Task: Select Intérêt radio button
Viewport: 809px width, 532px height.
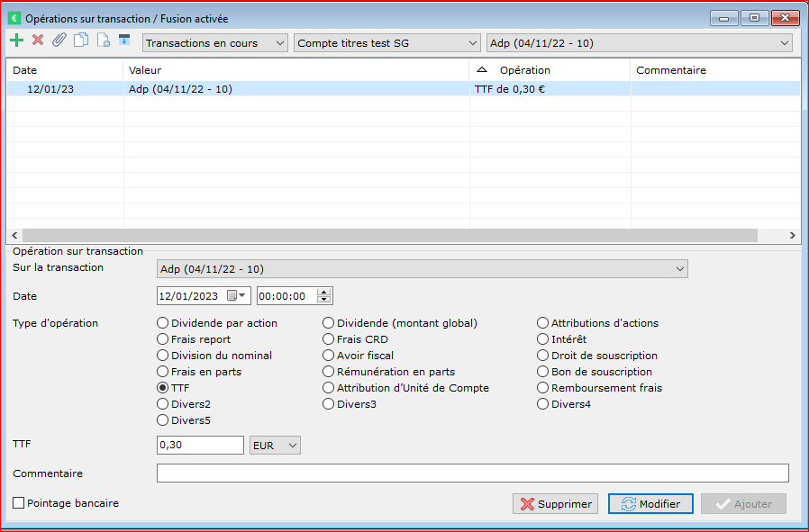Action: pos(542,339)
